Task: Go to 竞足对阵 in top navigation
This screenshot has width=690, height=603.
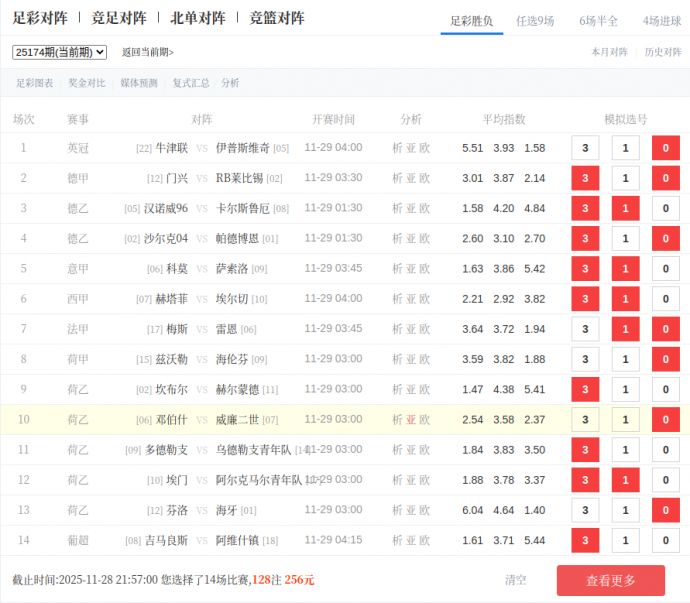Action: [119, 18]
